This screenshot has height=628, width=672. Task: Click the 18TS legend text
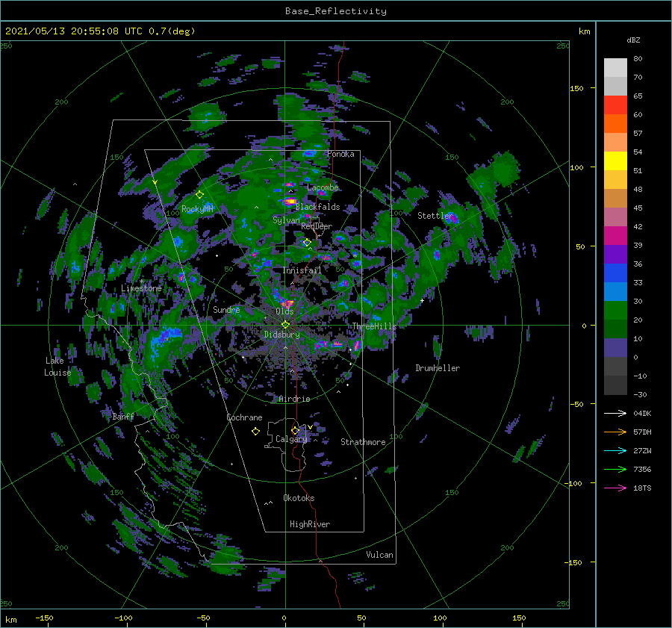[642, 488]
